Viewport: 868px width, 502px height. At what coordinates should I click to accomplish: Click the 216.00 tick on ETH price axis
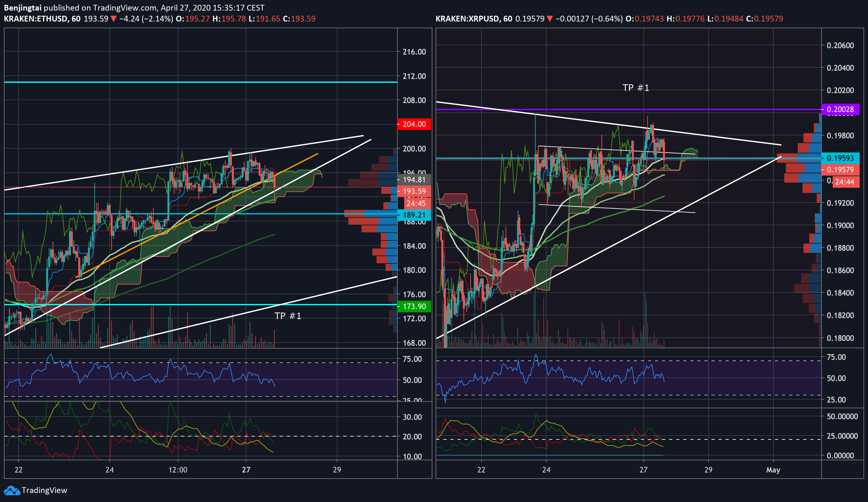point(414,52)
